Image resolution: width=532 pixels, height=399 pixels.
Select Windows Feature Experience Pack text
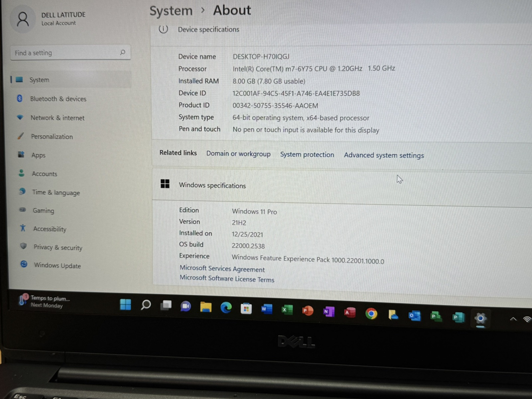coord(308,259)
